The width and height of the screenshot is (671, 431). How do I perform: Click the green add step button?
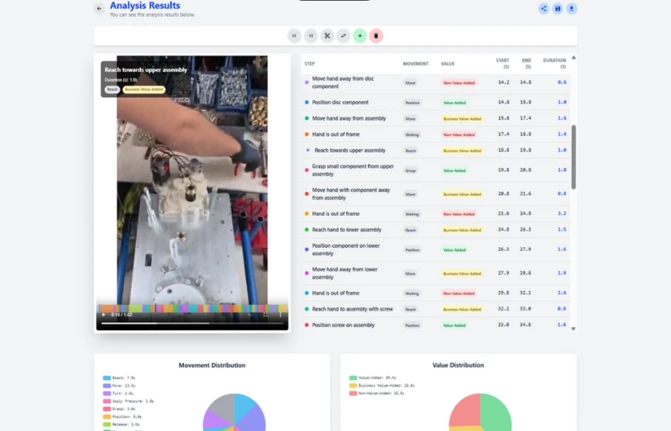(x=360, y=36)
